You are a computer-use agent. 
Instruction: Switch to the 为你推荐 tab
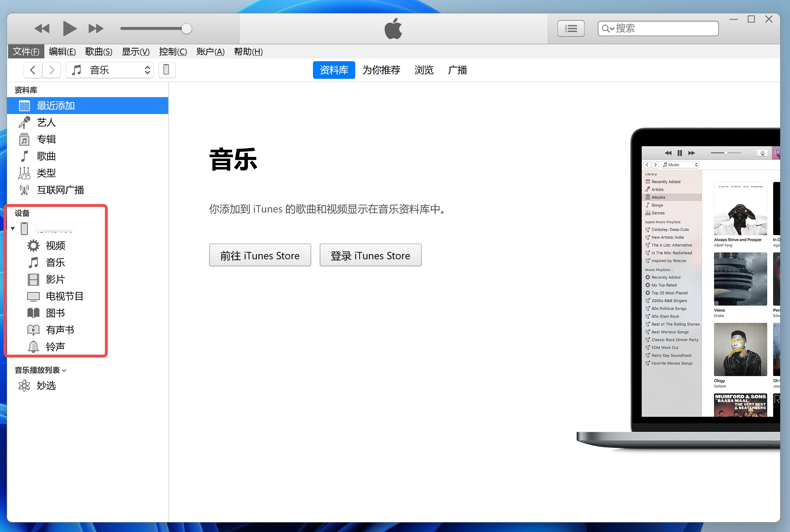381,70
